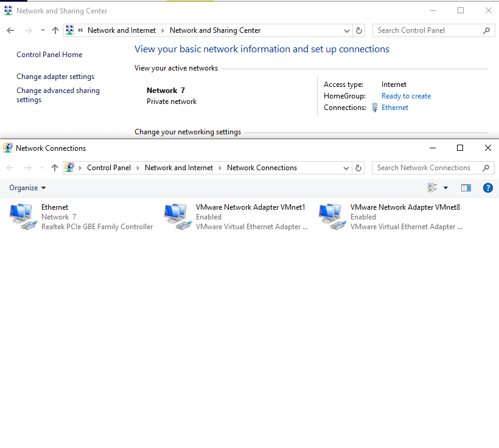Click the help icon in Network Connections
Image resolution: width=499 pixels, height=448 pixels.
click(487, 188)
